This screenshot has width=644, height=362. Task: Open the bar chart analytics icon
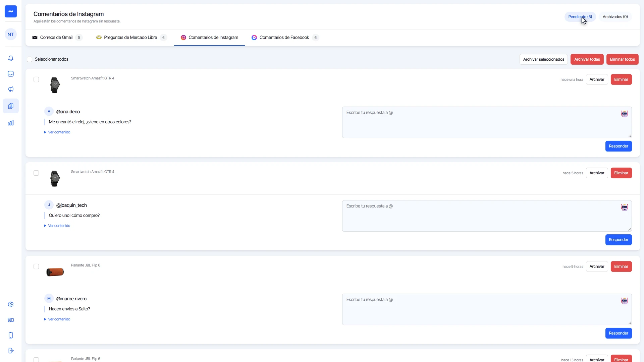[x=11, y=123]
